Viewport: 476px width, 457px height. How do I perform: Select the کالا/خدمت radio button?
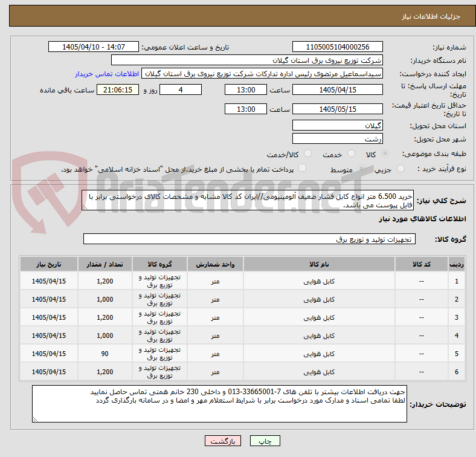(x=308, y=154)
